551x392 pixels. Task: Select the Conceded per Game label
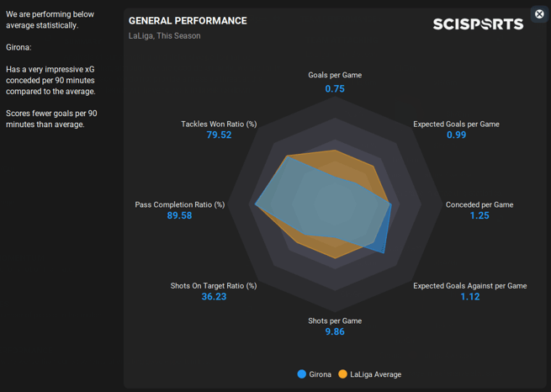[x=479, y=204]
